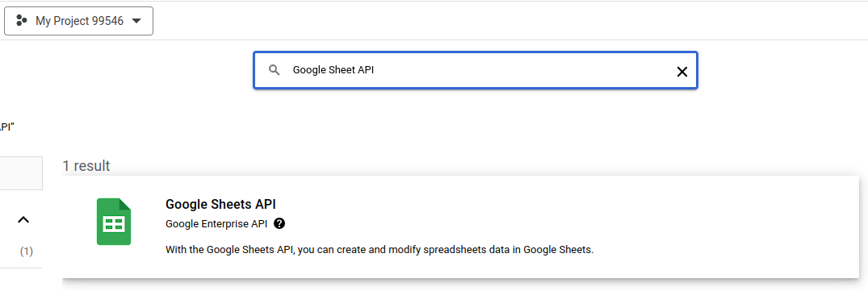
Task: Collapse the filter section with the chevron
Action: pyautogui.click(x=23, y=220)
